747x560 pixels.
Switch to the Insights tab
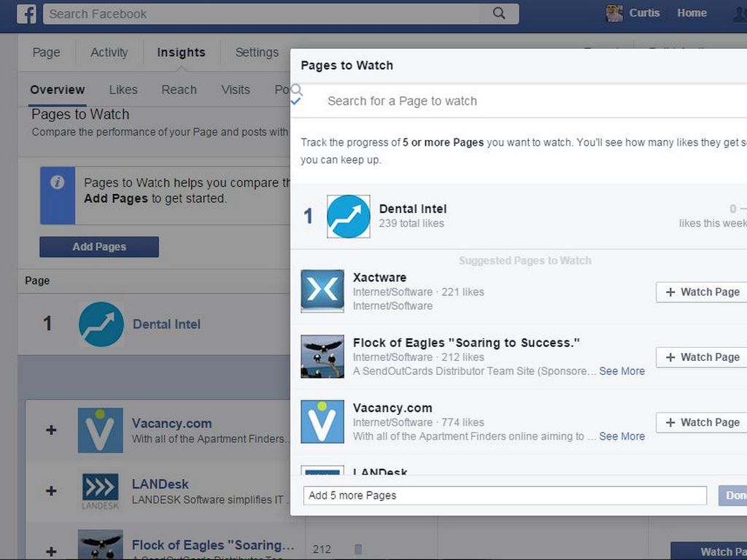[181, 52]
